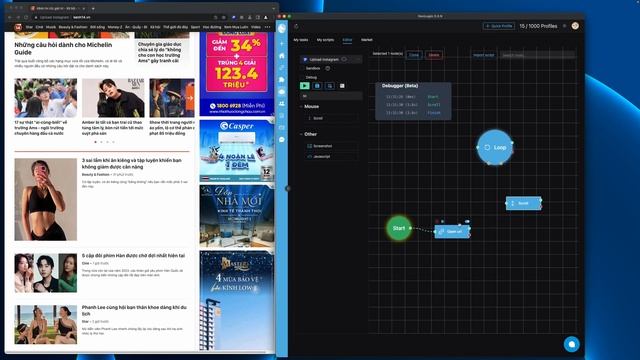The height and width of the screenshot is (360, 640).
Task: Open the round chat support bubble
Action: (571, 344)
